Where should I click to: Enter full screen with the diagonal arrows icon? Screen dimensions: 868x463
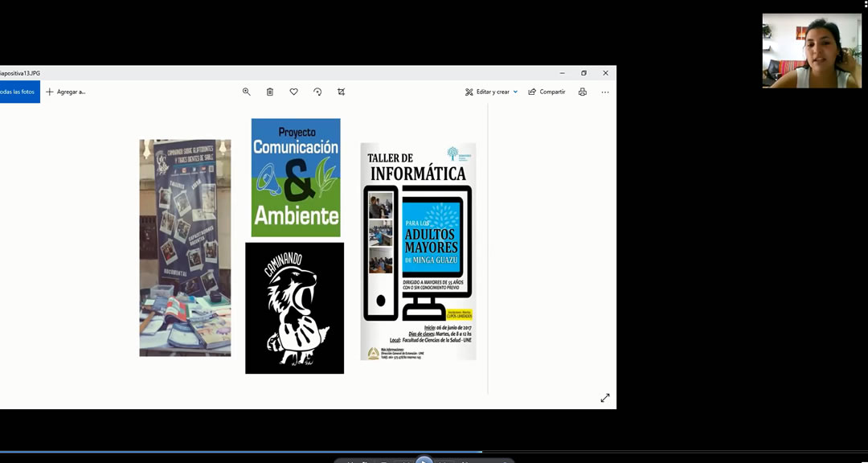(x=605, y=398)
